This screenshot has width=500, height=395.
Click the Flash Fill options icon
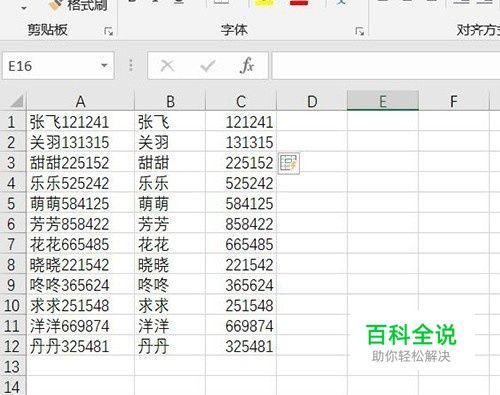tap(289, 163)
